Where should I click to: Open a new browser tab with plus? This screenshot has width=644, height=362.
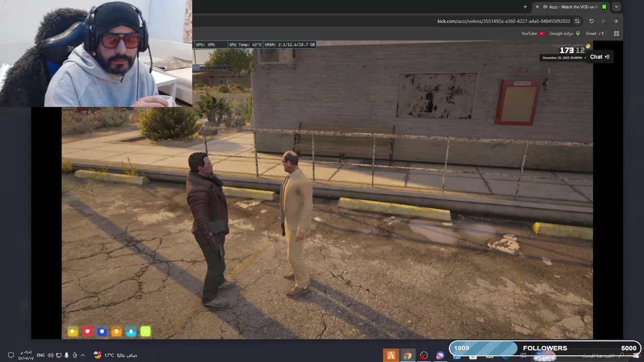pos(525,7)
